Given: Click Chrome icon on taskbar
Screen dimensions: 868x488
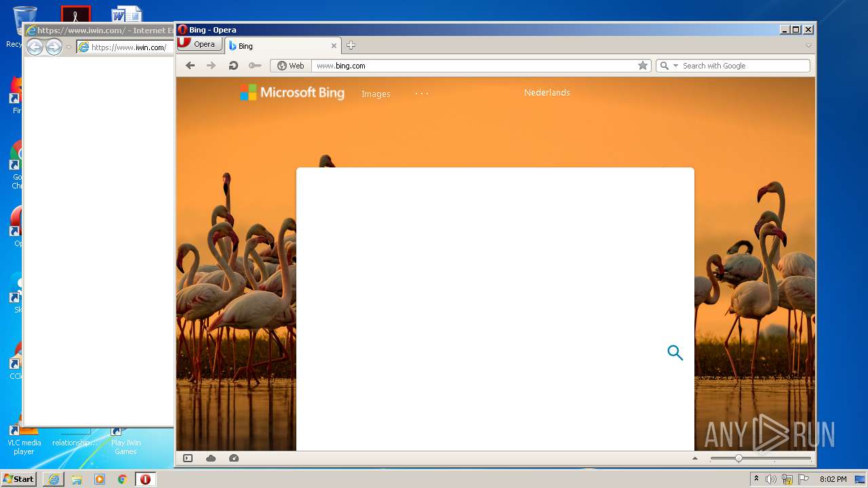Looking at the screenshot, I should pos(122,479).
